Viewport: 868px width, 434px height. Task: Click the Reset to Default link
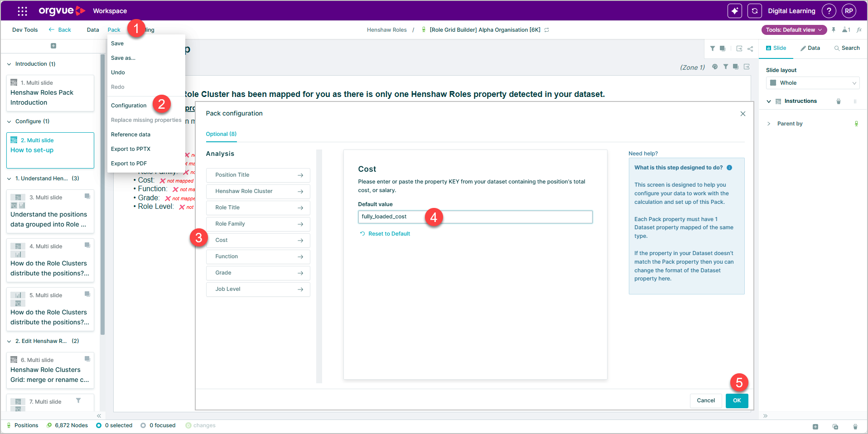pyautogui.click(x=385, y=234)
